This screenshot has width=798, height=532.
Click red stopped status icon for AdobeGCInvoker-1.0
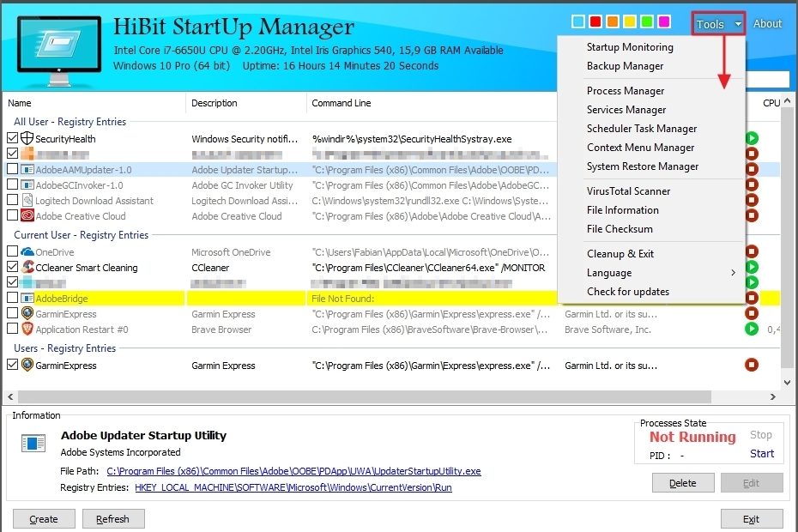click(x=752, y=184)
